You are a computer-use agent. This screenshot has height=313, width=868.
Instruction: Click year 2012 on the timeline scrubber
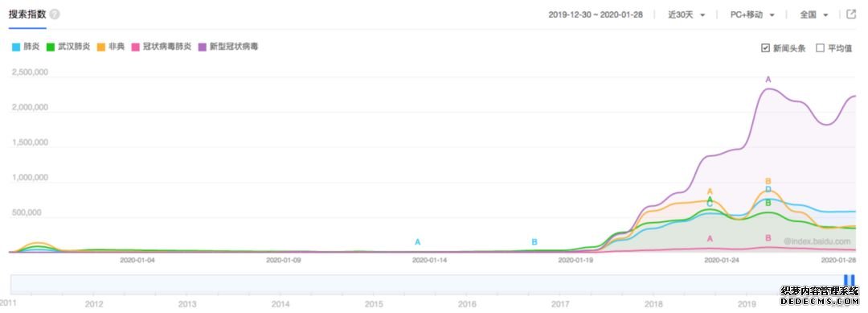93,303
